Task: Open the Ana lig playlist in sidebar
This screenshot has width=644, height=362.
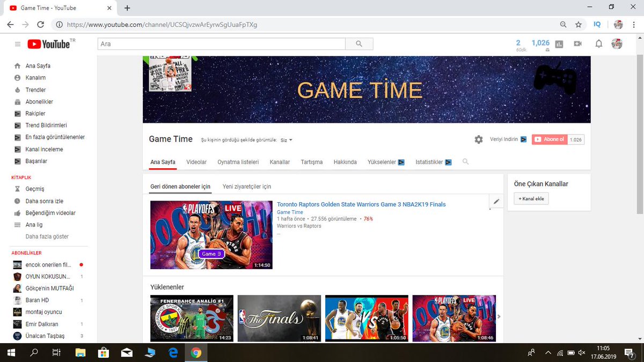Action: tap(34, 225)
